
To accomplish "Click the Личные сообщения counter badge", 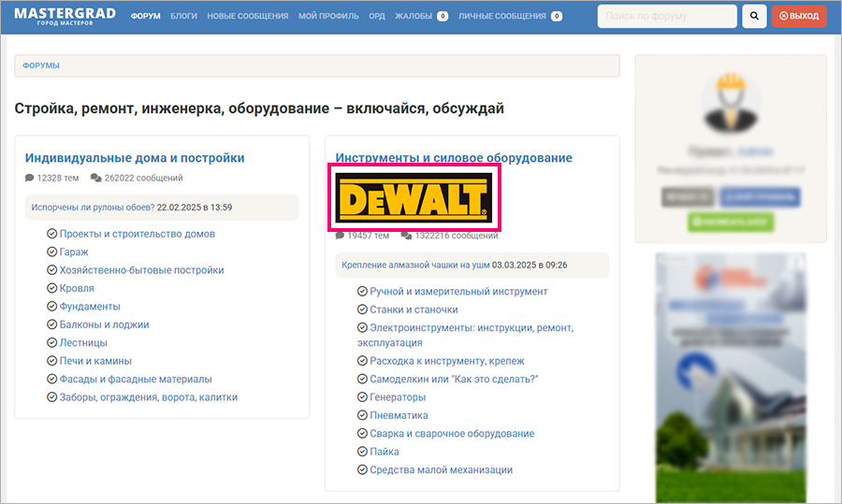I will (x=557, y=16).
